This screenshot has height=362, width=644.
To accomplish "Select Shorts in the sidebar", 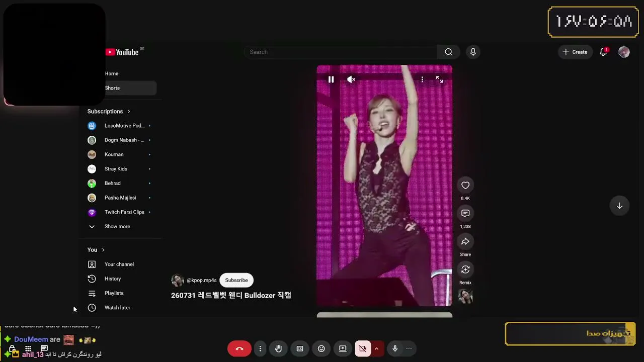I will (112, 88).
